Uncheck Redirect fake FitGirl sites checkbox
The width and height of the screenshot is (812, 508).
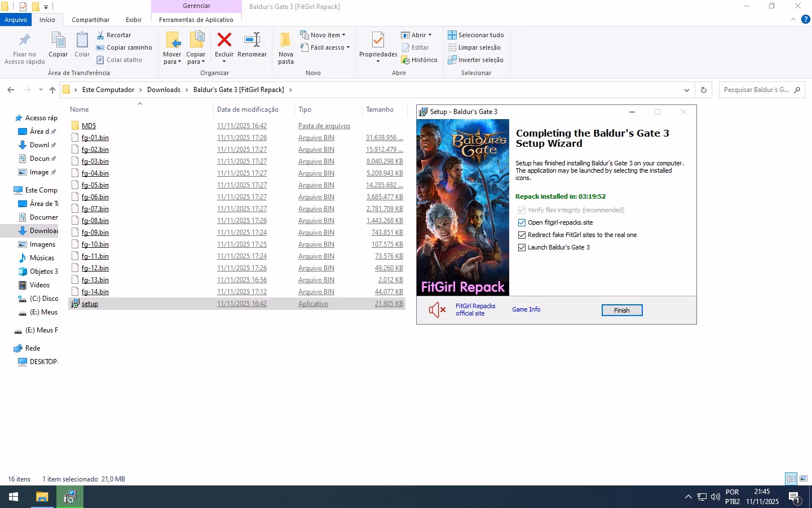522,235
